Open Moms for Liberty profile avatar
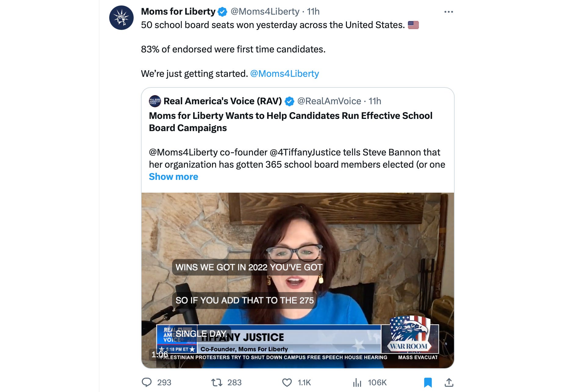 [121, 18]
